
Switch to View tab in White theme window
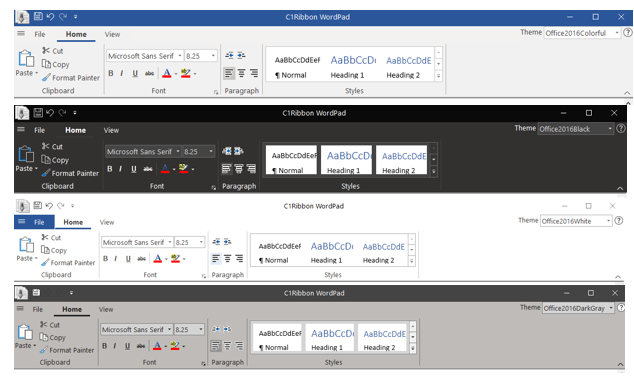pos(107,222)
